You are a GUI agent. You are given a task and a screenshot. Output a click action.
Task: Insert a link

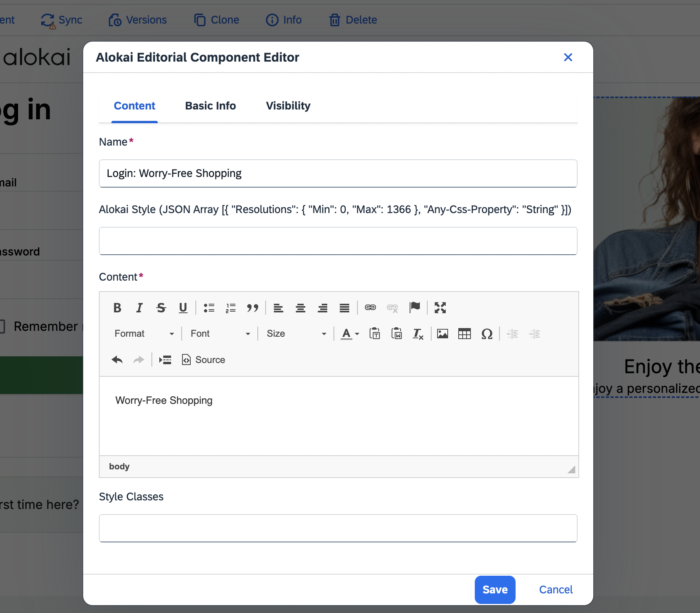pos(370,308)
